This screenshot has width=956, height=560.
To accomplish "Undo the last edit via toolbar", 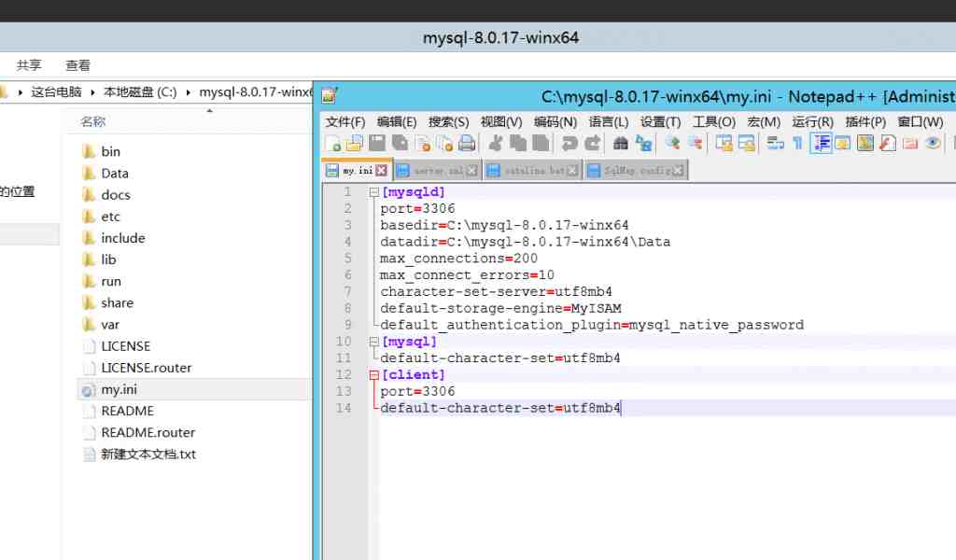I will coord(569,143).
